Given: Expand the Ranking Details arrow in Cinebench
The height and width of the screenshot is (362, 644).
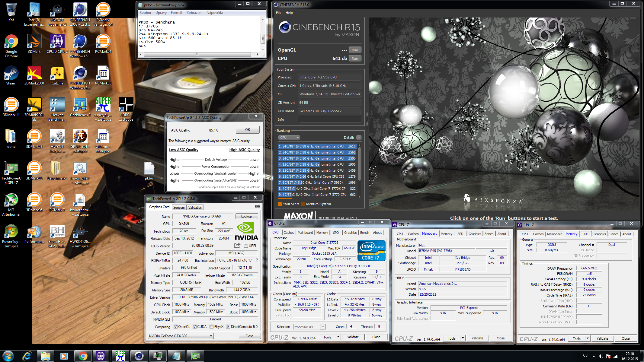Looking at the screenshot, I should [x=359, y=138].
